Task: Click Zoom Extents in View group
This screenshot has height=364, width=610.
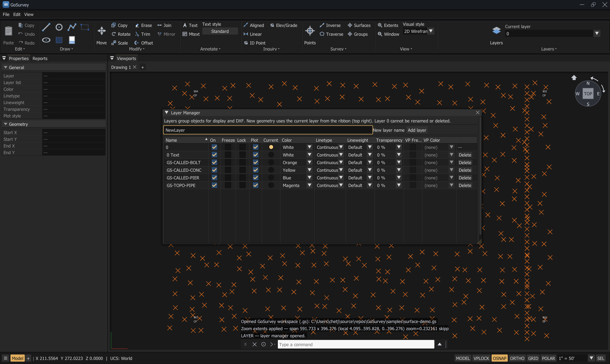Action: click(x=388, y=25)
